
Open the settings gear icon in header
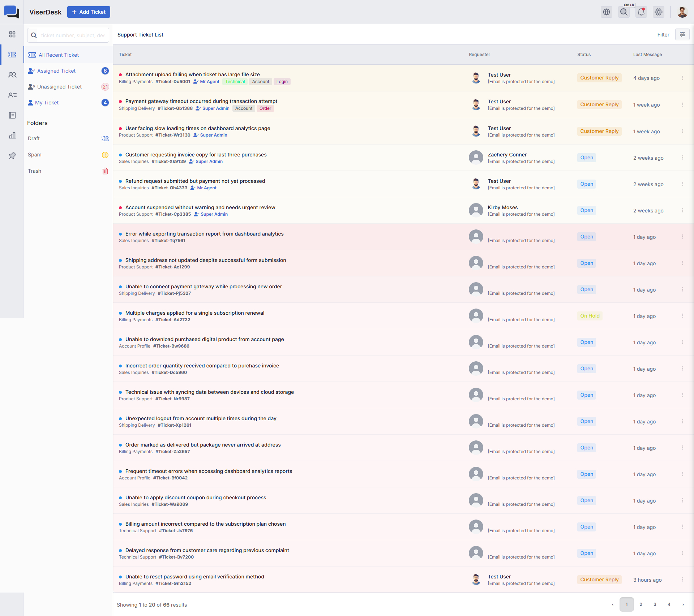(659, 12)
